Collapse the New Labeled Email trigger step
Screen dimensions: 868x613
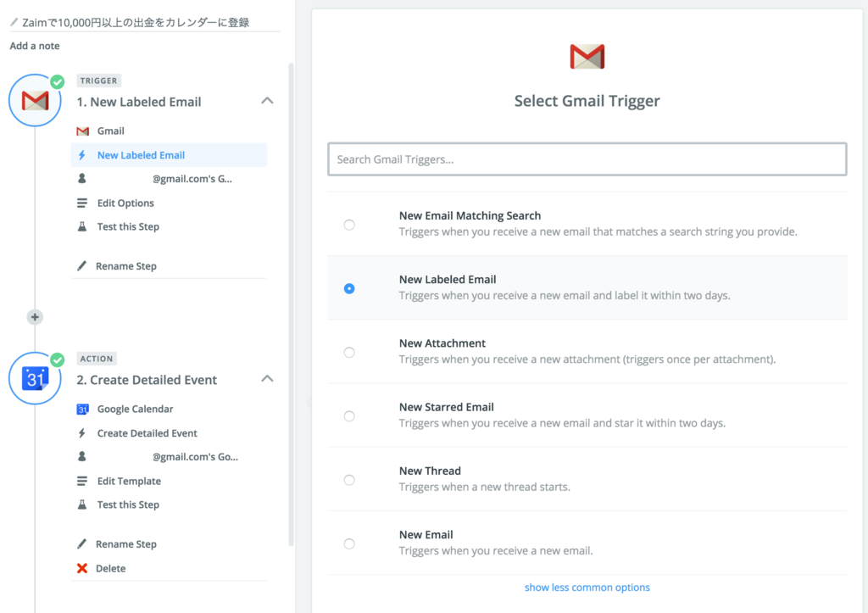tap(267, 101)
